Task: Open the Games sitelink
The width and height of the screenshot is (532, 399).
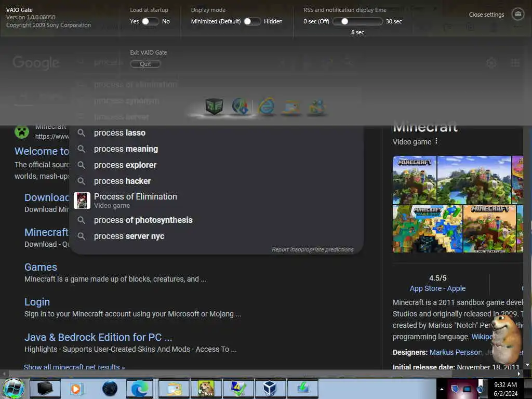Action: [41, 268]
